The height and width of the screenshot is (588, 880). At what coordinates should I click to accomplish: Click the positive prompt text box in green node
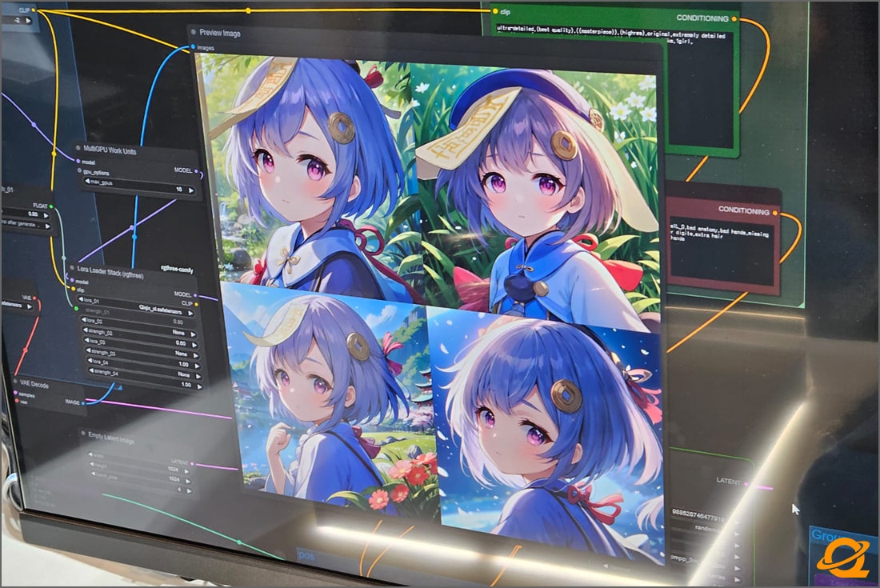click(614, 87)
